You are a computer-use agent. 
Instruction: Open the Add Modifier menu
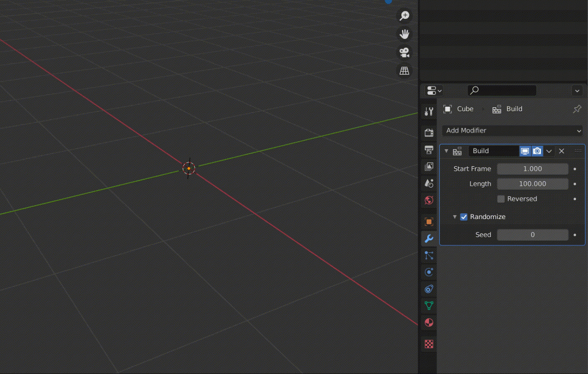(512, 130)
